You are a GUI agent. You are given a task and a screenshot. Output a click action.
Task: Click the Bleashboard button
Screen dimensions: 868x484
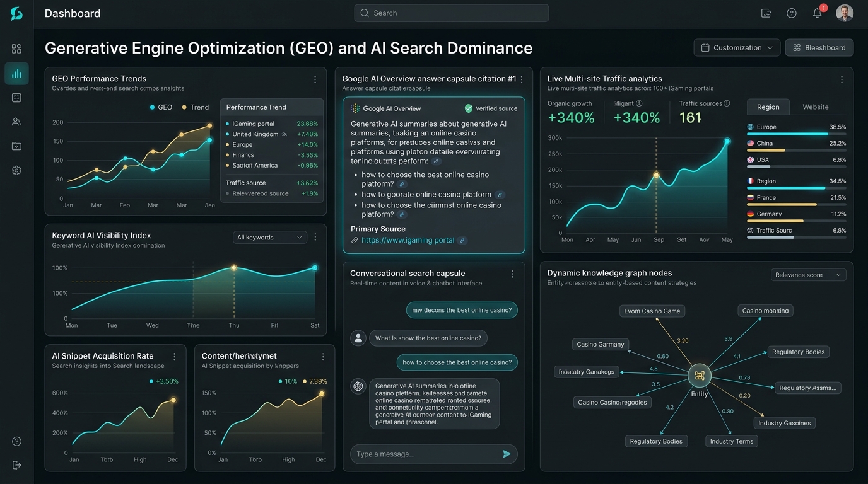819,48
